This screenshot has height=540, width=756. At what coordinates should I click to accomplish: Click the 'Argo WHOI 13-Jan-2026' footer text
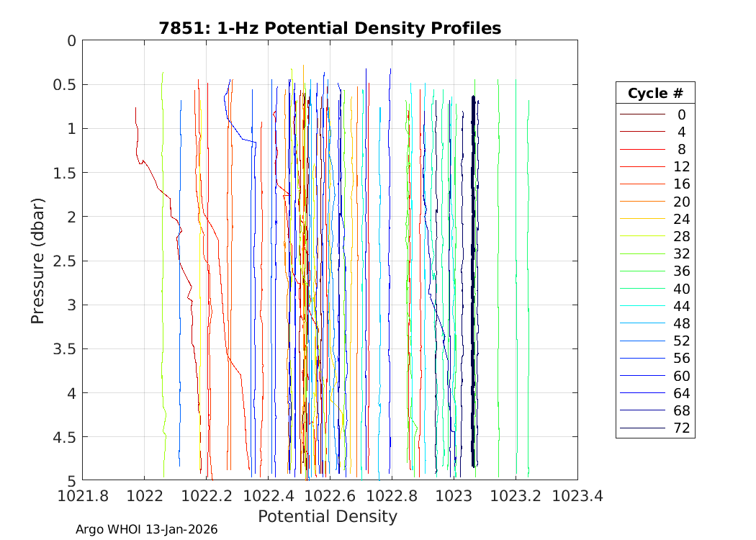pyautogui.click(x=146, y=529)
